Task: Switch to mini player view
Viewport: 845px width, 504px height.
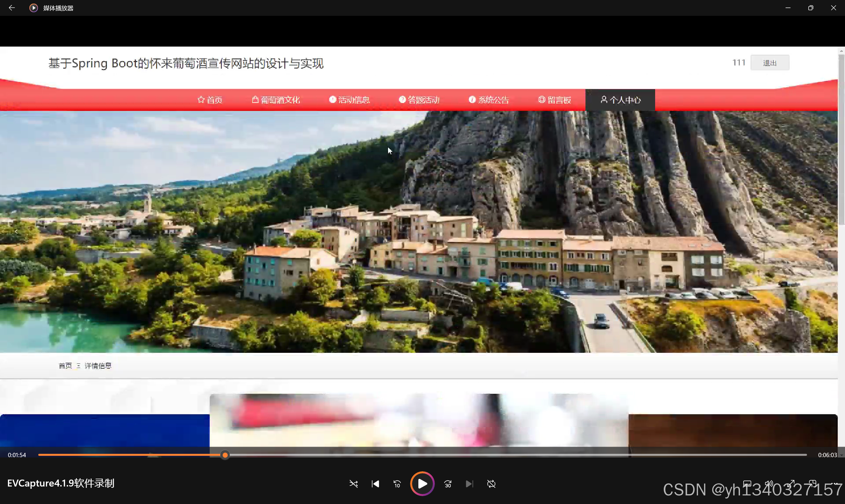Action: pyautogui.click(x=812, y=484)
